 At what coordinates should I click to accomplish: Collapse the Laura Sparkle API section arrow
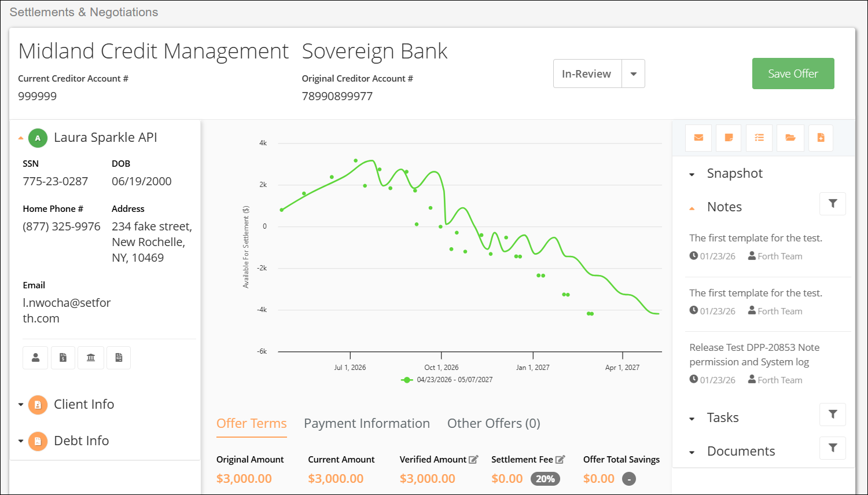click(21, 138)
